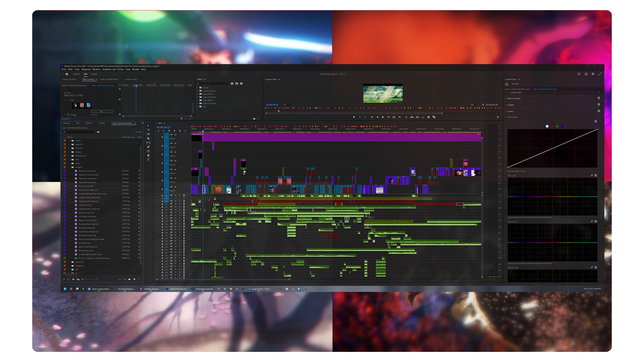Open the Lumetri Scopes tab
644x362 pixels.
(131, 79)
